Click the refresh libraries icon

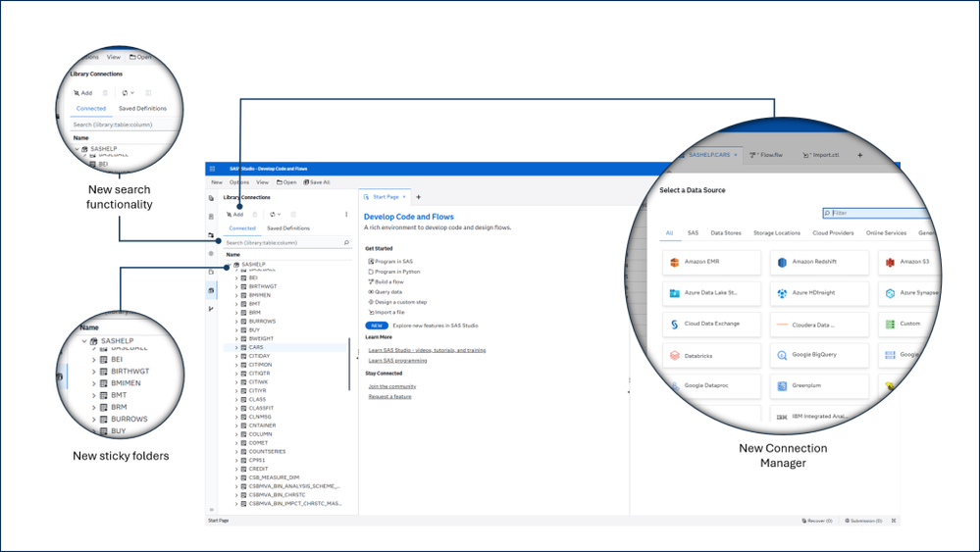(x=273, y=214)
